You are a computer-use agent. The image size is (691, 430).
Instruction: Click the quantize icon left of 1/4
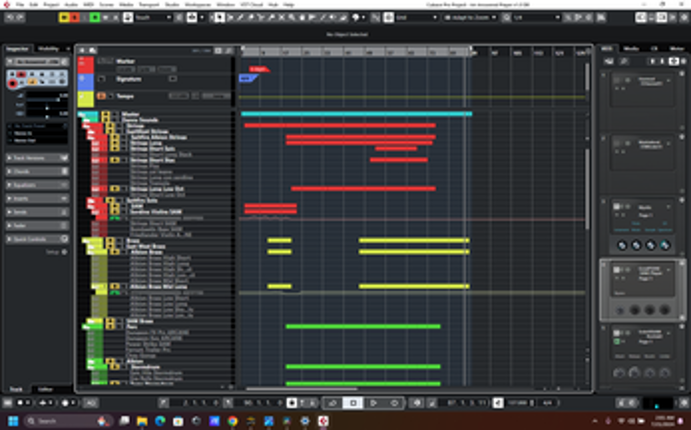506,18
